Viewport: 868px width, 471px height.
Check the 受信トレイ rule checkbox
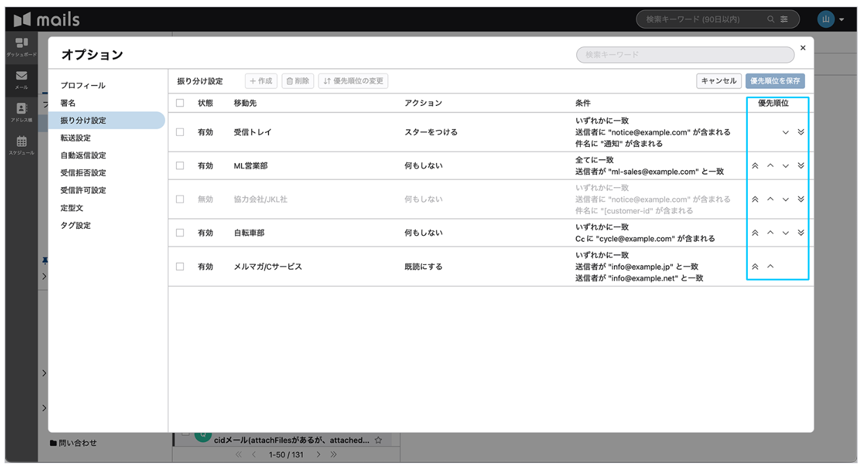(180, 132)
